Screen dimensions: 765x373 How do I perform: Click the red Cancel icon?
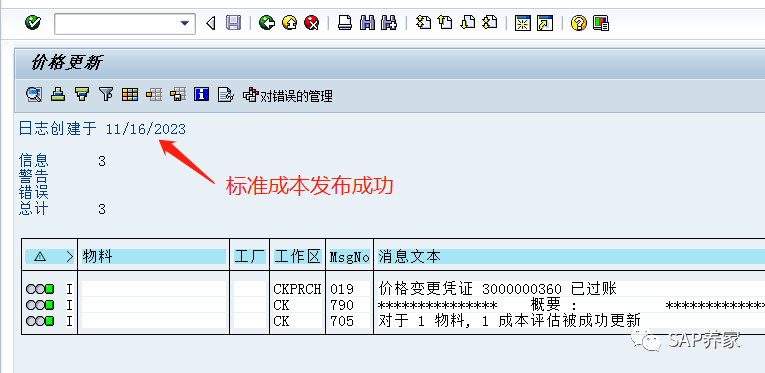(311, 23)
